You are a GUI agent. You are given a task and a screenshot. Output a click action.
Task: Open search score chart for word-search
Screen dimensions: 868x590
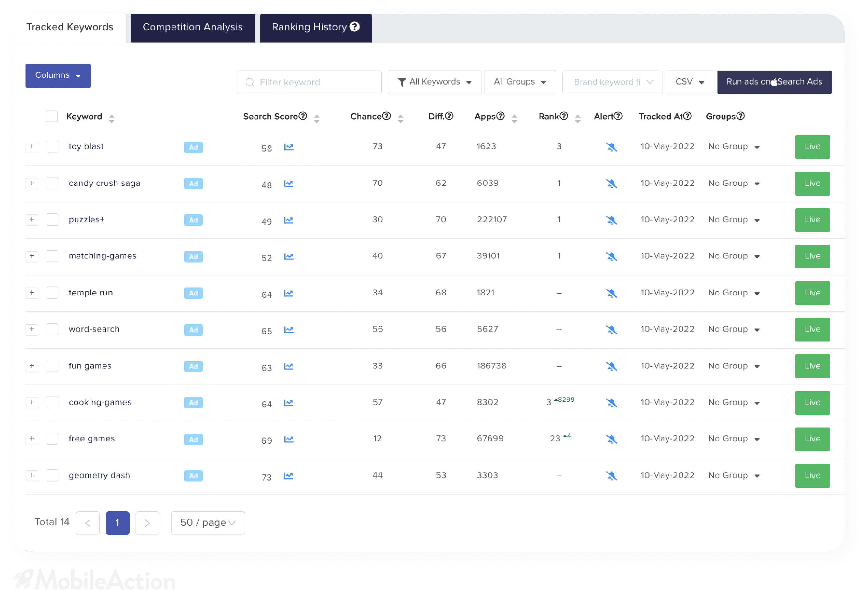(289, 330)
